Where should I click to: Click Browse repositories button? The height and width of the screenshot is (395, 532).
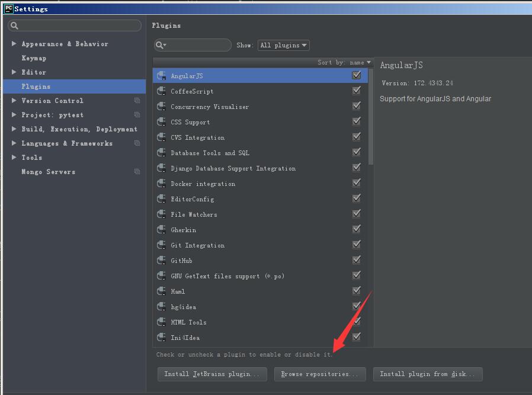click(320, 374)
